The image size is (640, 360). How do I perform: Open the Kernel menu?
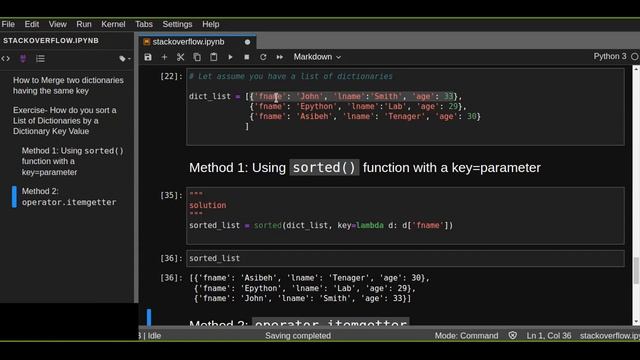coord(113,24)
